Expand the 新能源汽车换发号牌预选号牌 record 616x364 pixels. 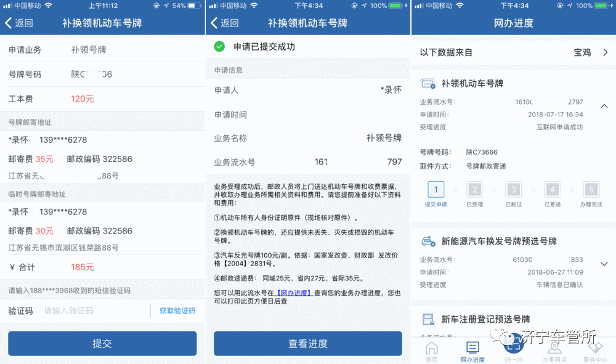(x=604, y=264)
